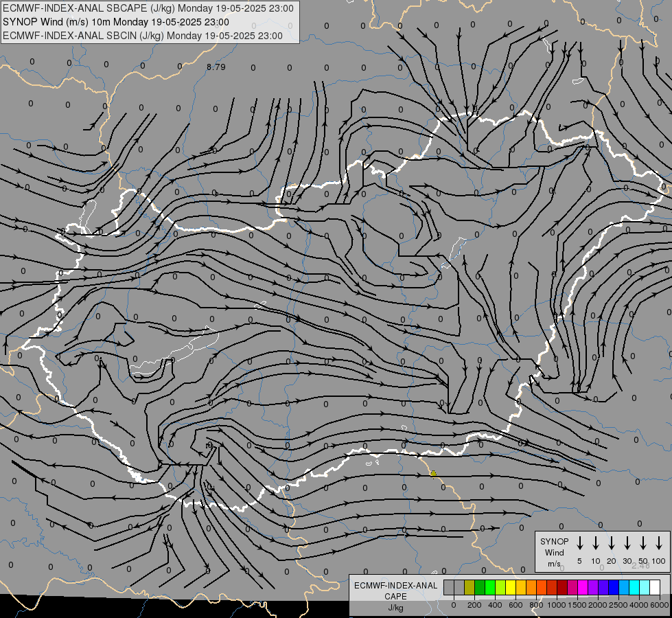The height and width of the screenshot is (618, 672).
Task: Click the 20 m/s wind arrow symbol
Action: pyautogui.click(x=612, y=543)
